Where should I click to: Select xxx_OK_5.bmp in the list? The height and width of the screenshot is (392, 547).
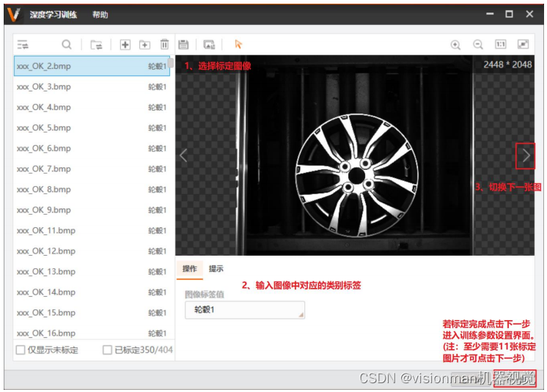point(92,127)
